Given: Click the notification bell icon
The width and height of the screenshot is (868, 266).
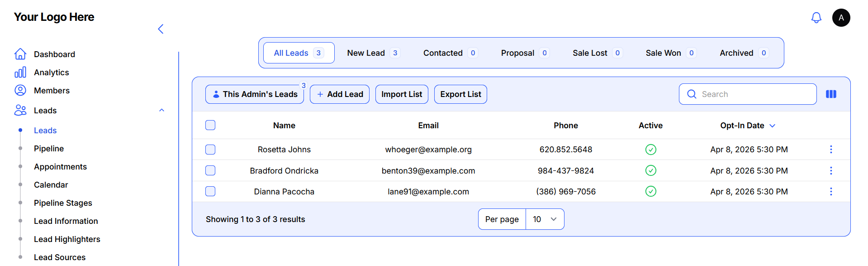Looking at the screenshot, I should 816,18.
